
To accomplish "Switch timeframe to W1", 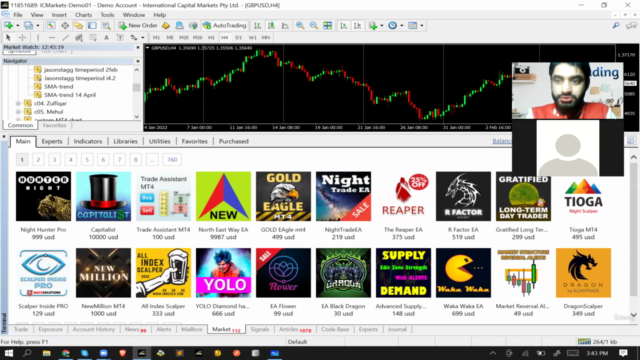I will (253, 38).
